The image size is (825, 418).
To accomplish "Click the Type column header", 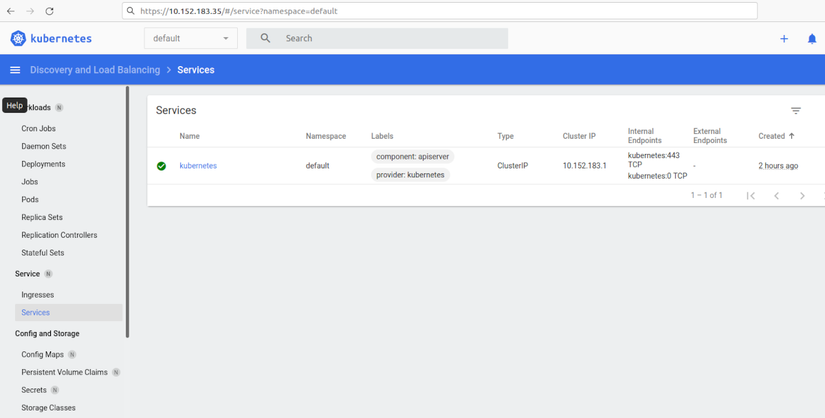I will [506, 136].
